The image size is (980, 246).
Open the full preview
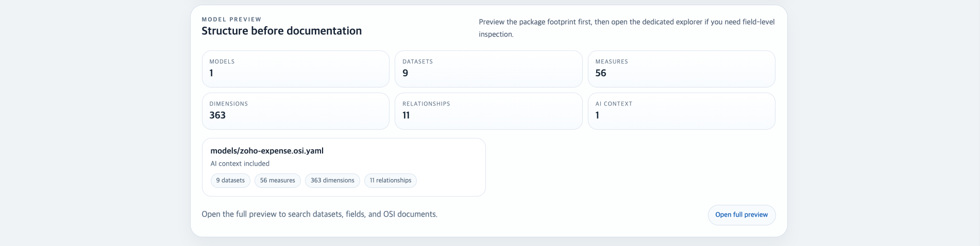pos(741,215)
